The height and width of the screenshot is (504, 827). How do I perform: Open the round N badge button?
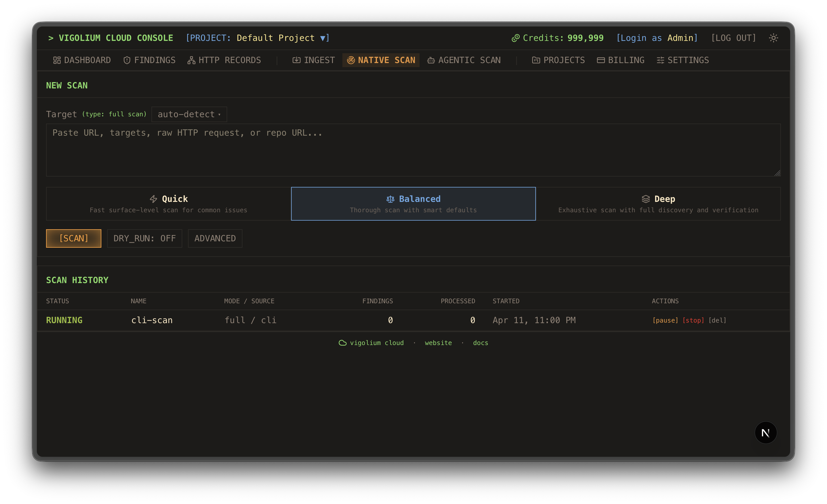coord(766,433)
